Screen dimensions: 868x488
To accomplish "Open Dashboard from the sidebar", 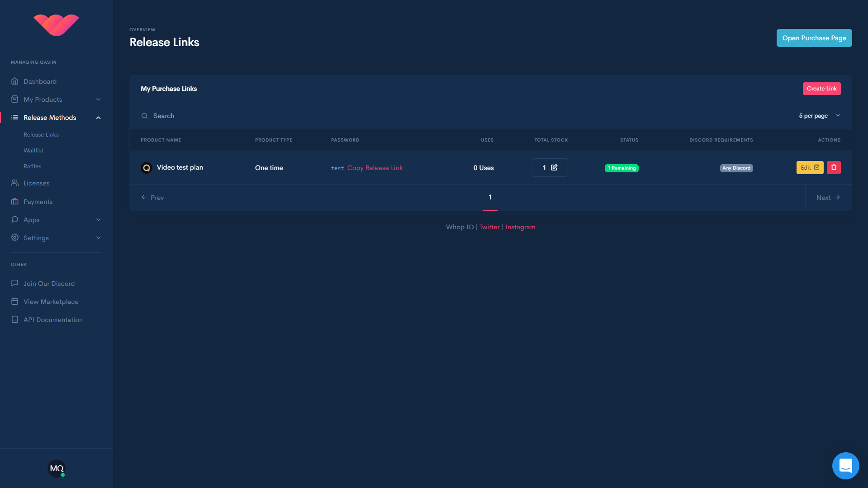I will click(40, 81).
